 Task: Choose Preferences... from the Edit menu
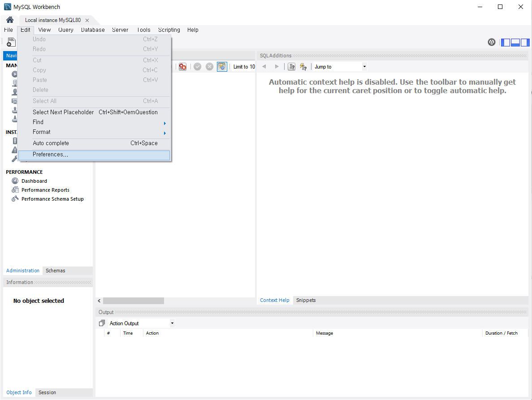point(94,155)
